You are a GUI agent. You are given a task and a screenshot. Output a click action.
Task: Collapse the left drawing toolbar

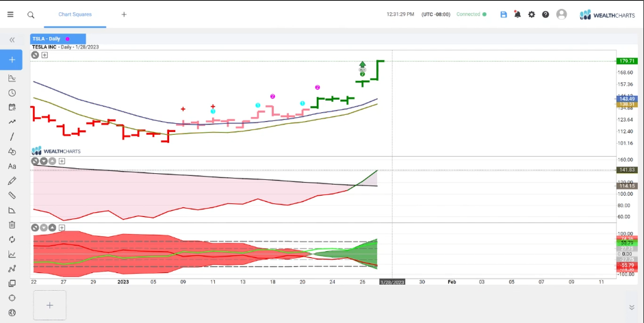[x=12, y=40]
